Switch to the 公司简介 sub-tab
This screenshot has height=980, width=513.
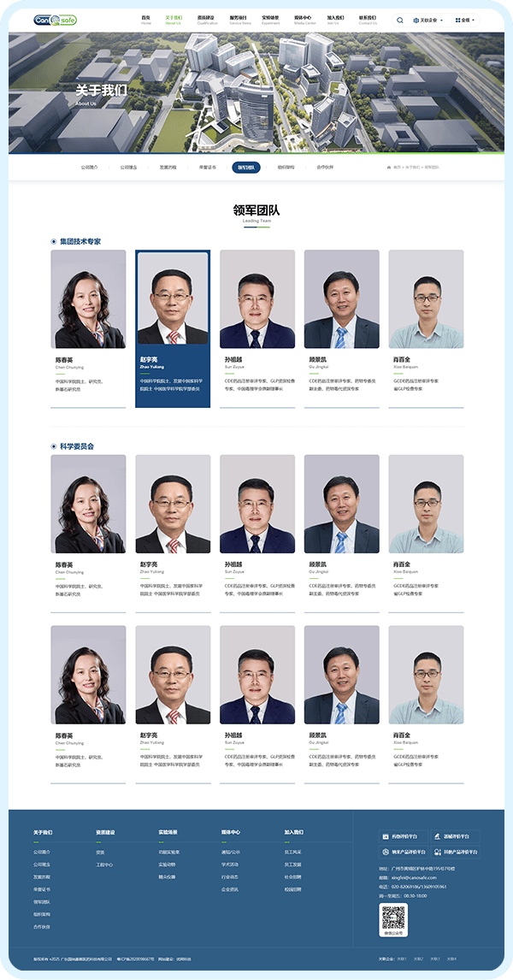[x=90, y=168]
